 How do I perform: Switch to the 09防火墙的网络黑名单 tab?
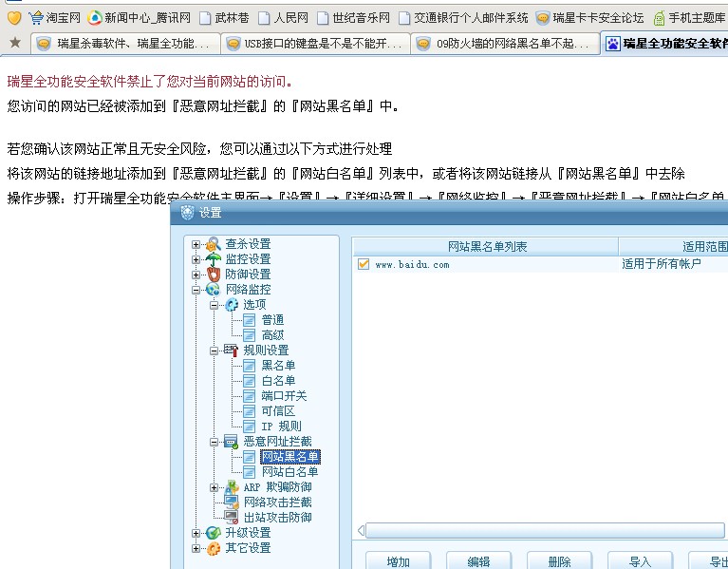coord(505,44)
